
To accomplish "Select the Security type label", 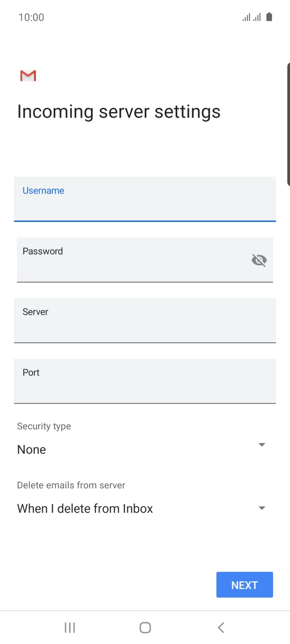I will [44, 426].
